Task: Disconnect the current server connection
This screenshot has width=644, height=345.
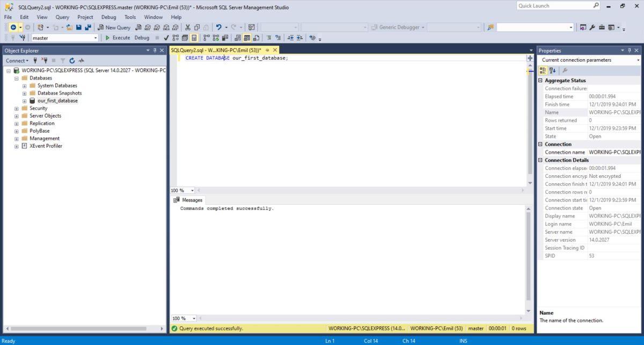Action: [x=45, y=60]
